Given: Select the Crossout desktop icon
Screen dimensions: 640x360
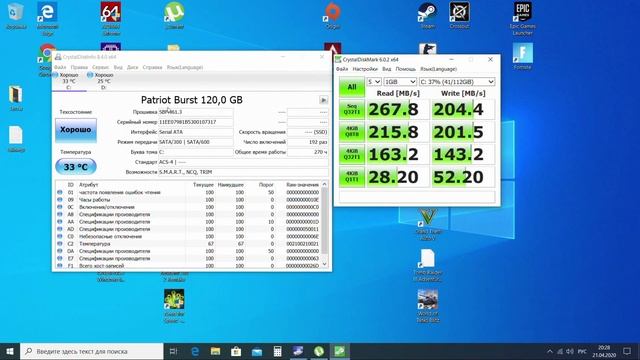Looking at the screenshot, I should (x=459, y=16).
